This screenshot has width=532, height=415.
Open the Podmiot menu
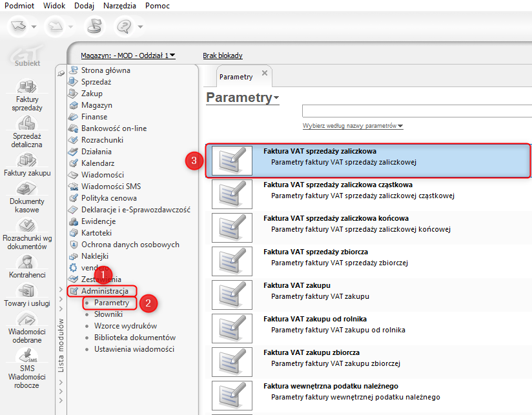click(x=19, y=6)
